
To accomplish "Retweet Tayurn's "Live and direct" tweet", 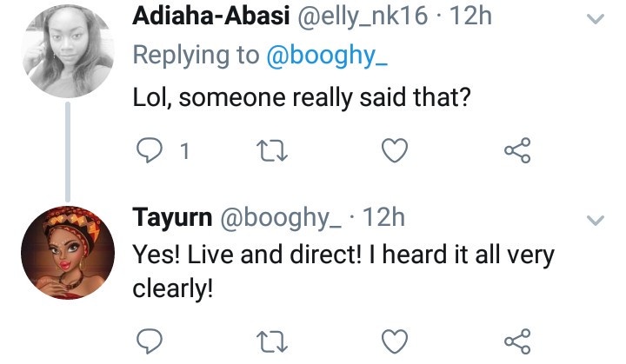I will click(x=276, y=340).
